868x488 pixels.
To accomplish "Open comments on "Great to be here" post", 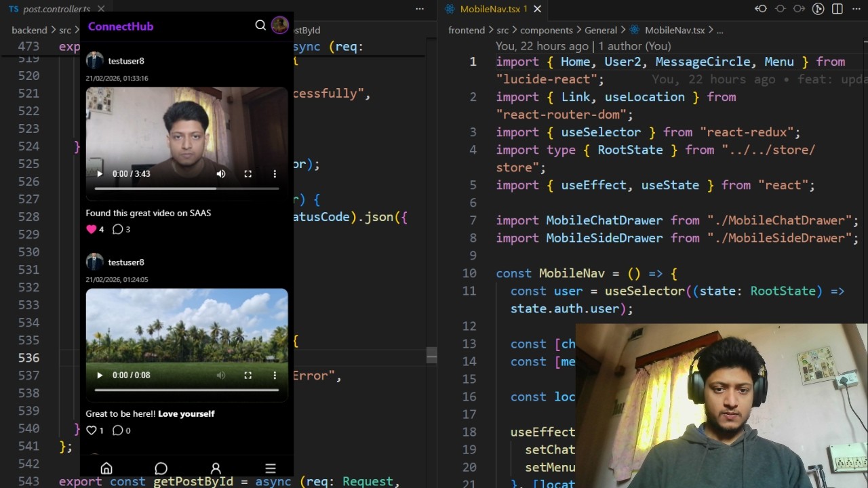I will pyautogui.click(x=117, y=430).
